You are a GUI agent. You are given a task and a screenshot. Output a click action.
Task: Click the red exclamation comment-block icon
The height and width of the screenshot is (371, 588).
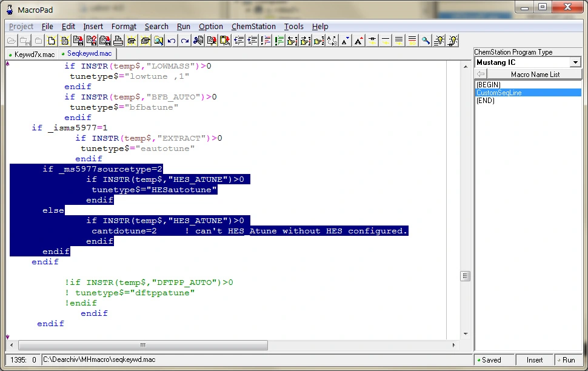pyautogui.click(x=266, y=41)
